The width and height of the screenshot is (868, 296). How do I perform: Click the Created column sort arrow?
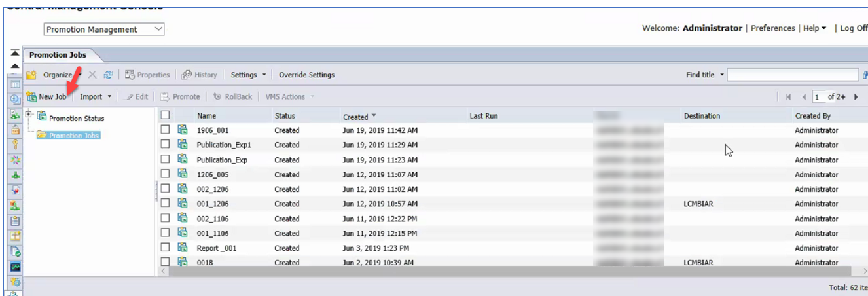pos(374,116)
